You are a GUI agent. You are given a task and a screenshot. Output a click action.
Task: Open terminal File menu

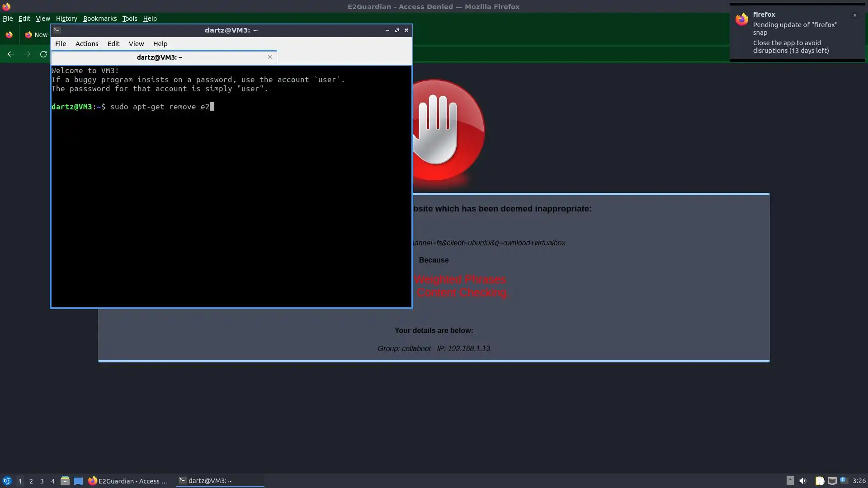click(60, 44)
